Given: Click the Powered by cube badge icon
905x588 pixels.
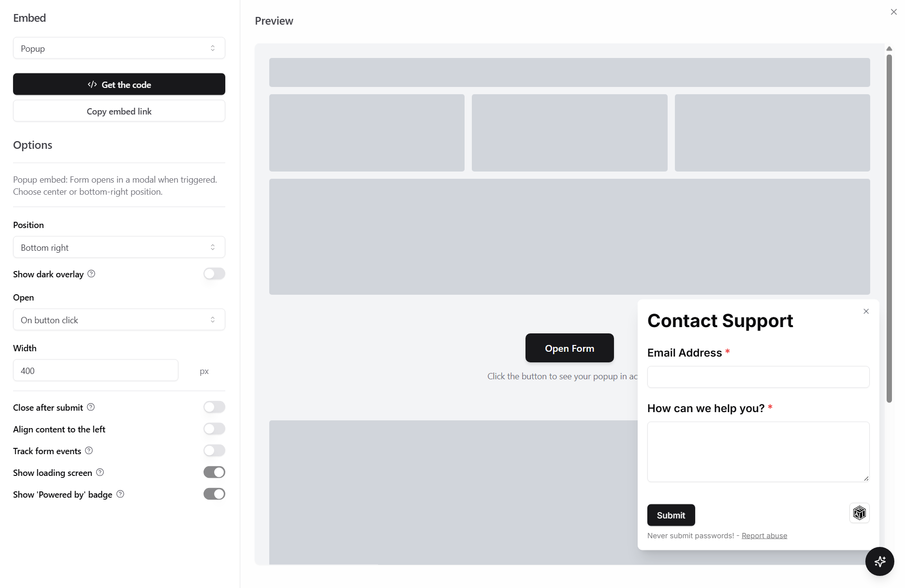Looking at the screenshot, I should [859, 513].
